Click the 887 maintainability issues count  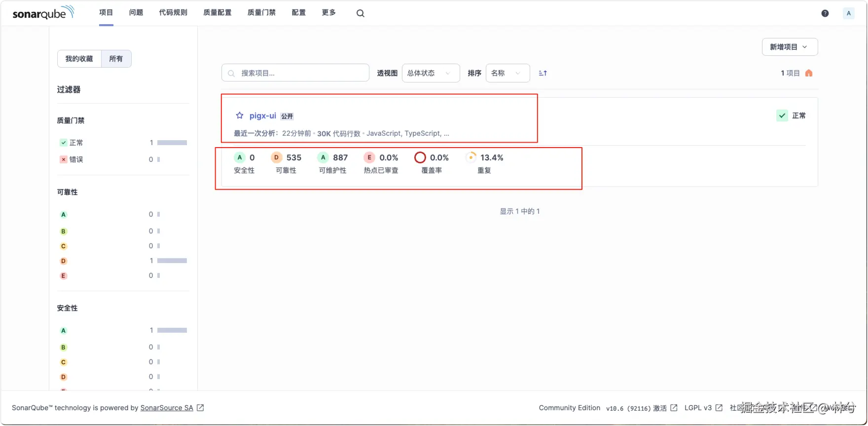pyautogui.click(x=340, y=157)
